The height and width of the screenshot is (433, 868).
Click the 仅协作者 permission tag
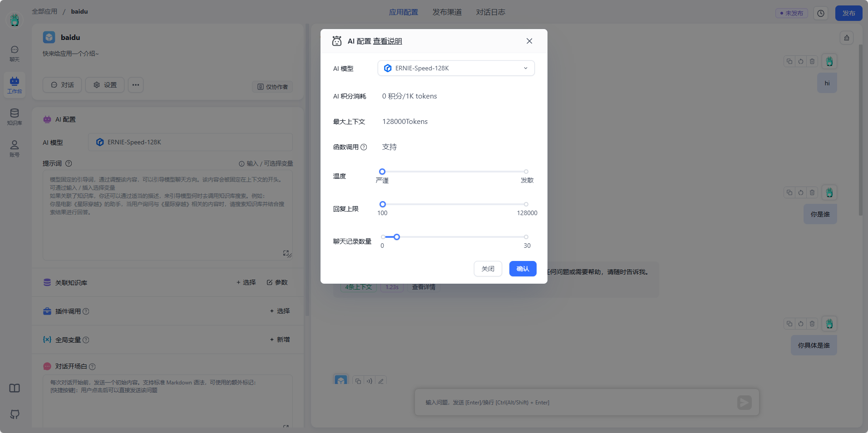tap(273, 87)
